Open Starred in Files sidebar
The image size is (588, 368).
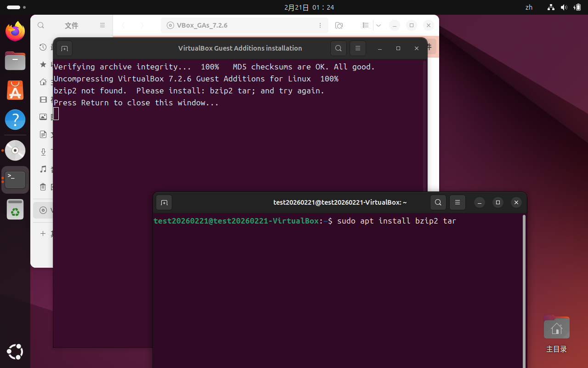pos(43,64)
